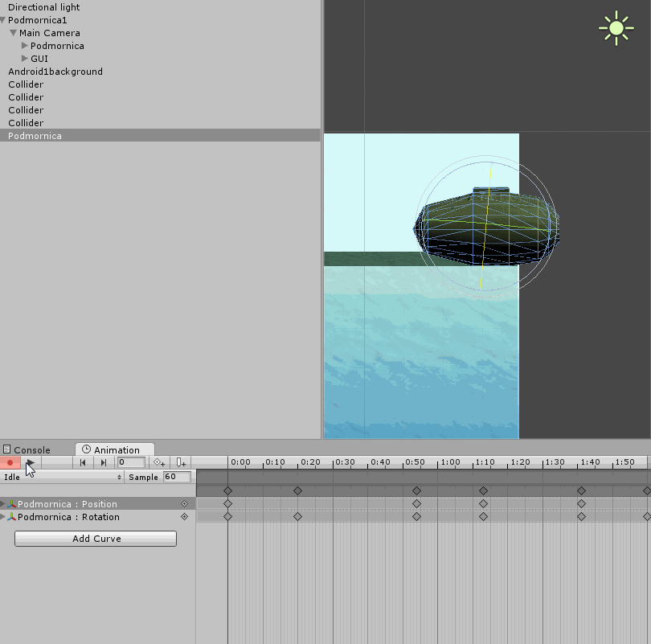Click the current frame number field
Image resolution: width=651 pixels, height=644 pixels.
[x=131, y=462]
